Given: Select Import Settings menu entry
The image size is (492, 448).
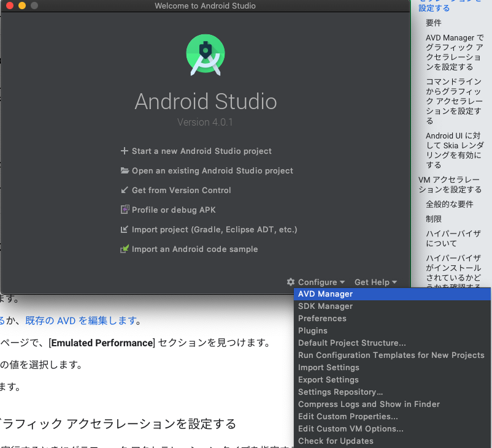Looking at the screenshot, I should (x=392, y=368).
